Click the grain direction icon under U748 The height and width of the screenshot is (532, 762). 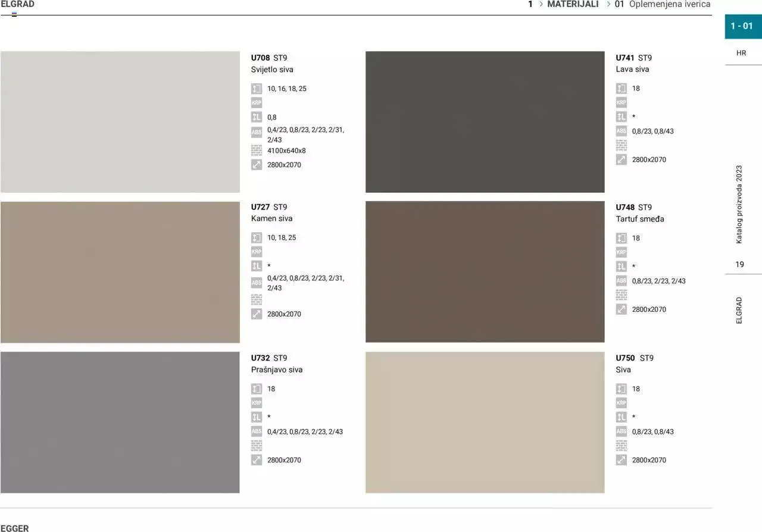pyautogui.click(x=622, y=267)
